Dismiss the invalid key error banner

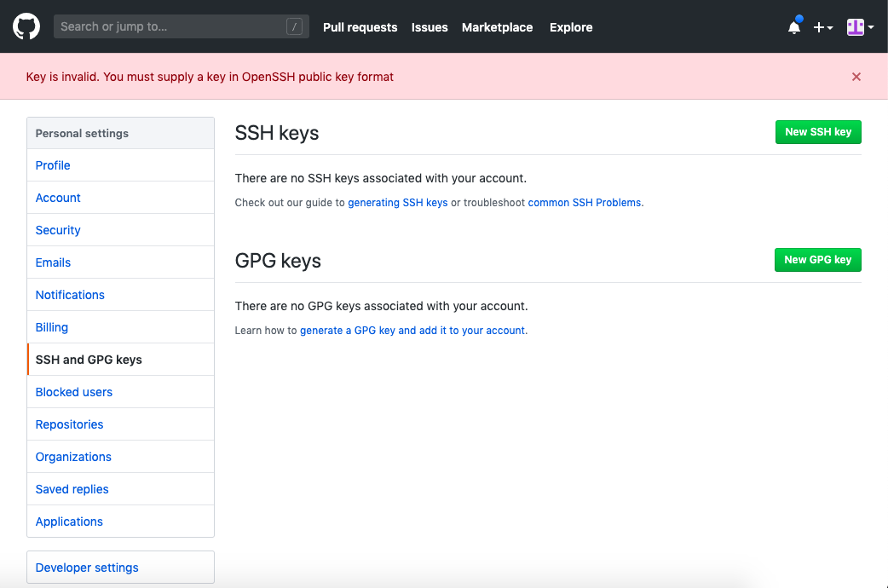(x=856, y=77)
